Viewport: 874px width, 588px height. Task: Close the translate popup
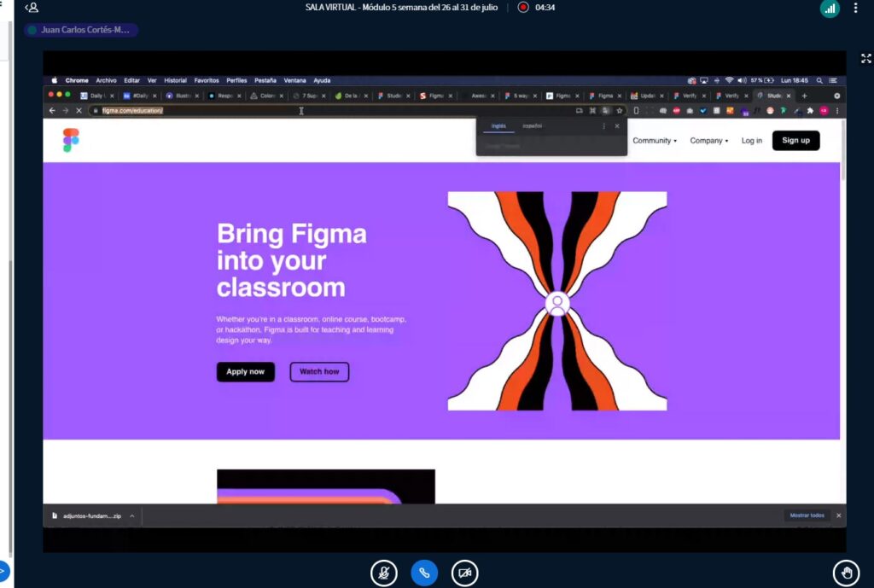tap(617, 126)
